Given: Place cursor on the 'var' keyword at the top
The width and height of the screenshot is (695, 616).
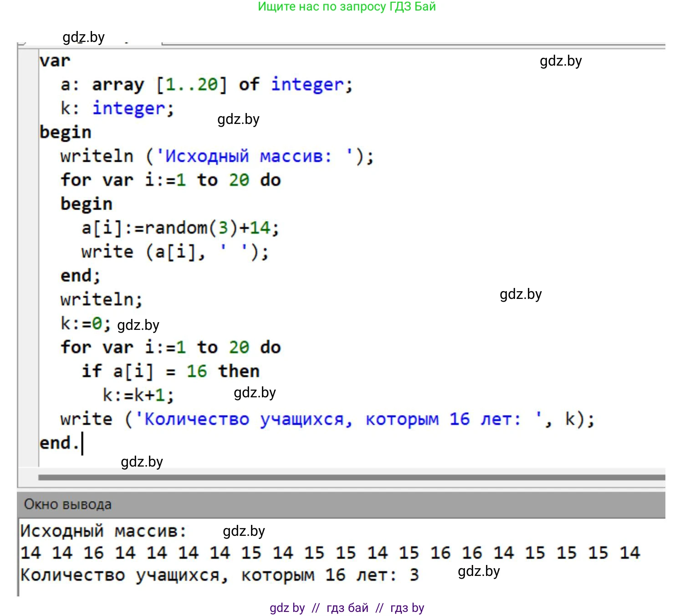Looking at the screenshot, I should pyautogui.click(x=55, y=61).
